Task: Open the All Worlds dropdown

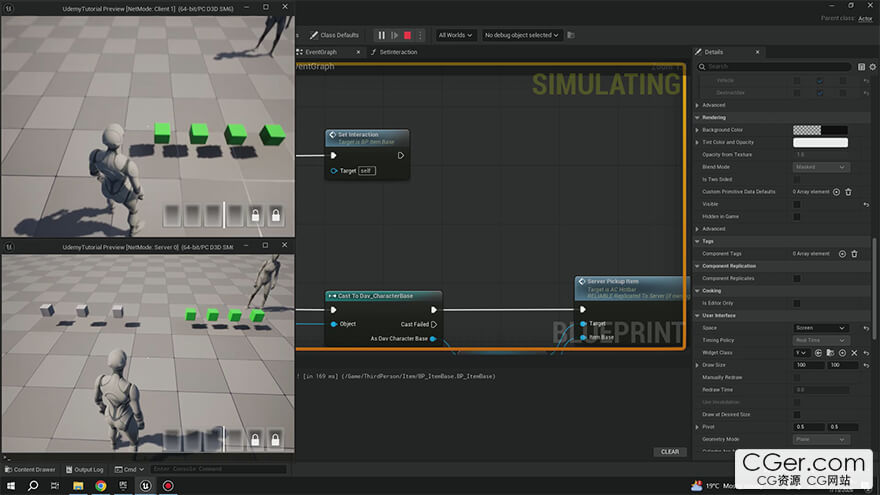Action: (x=455, y=35)
